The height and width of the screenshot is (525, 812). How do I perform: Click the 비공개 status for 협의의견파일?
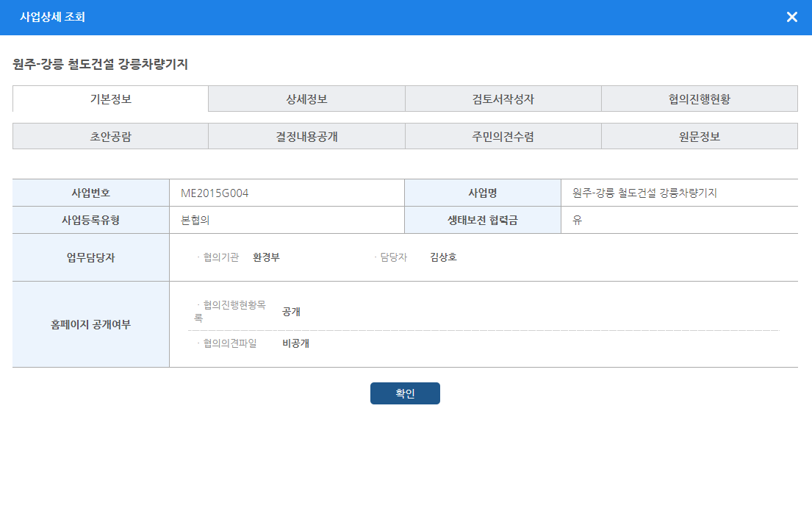(x=295, y=343)
